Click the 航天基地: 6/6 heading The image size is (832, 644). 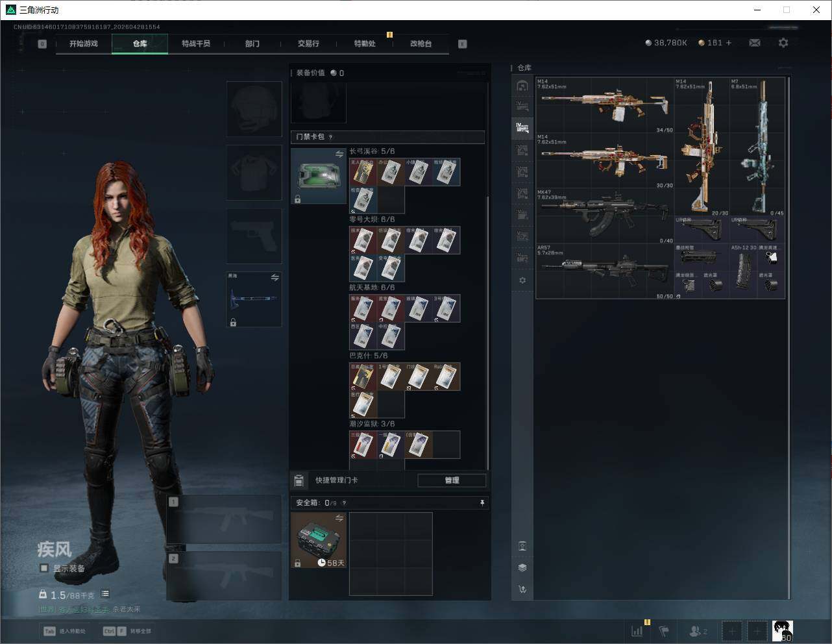click(x=372, y=288)
